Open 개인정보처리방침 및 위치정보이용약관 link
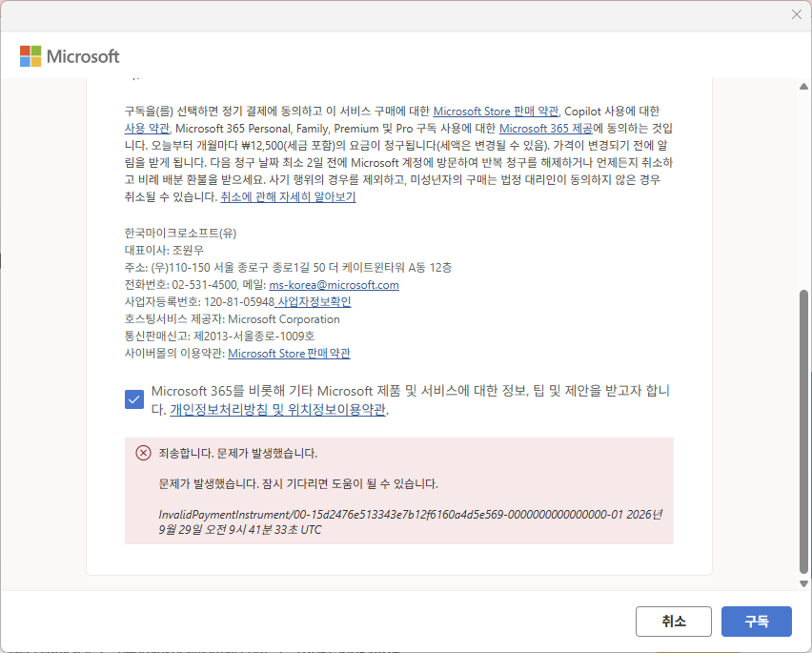Viewport: 812px width, 653px height. [277, 410]
